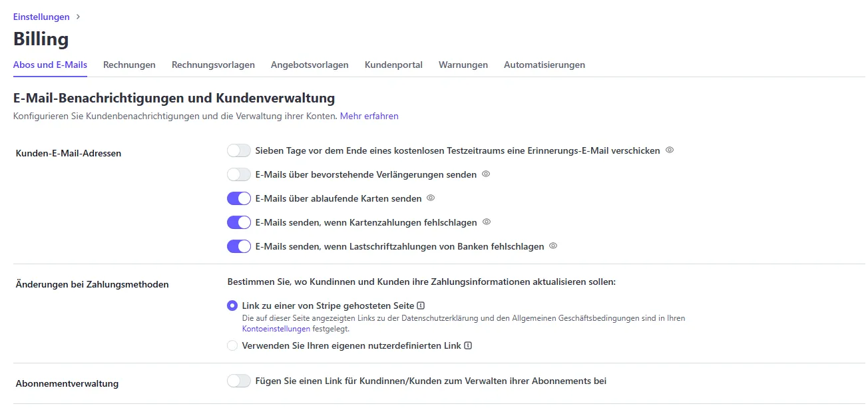Click the Kontoeinstellungen link
The width and height of the screenshot is (868, 408).
(276, 328)
